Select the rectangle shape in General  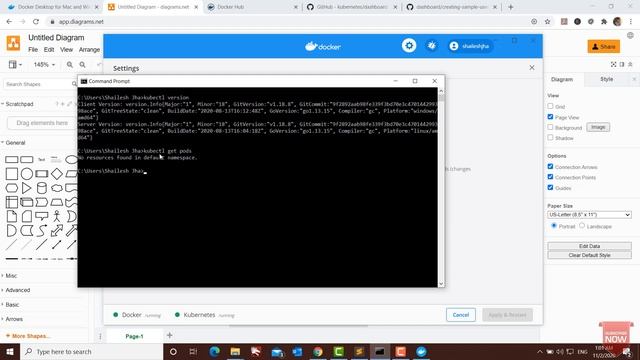(11, 159)
